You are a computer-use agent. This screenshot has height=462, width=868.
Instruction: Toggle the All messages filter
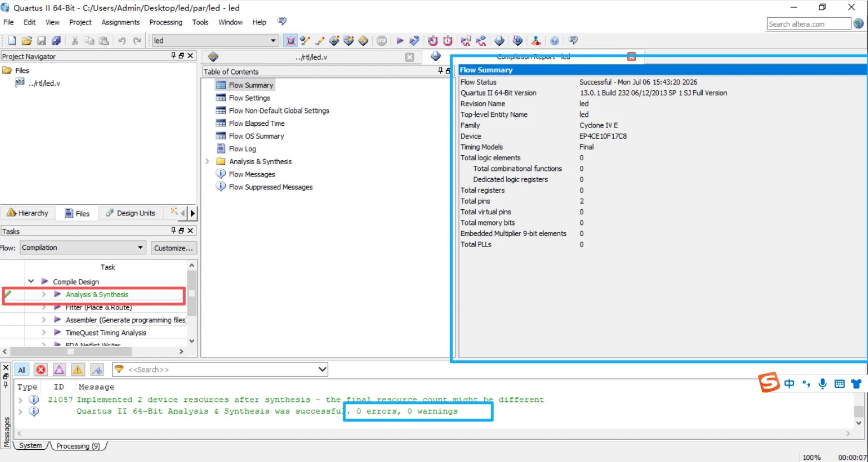point(22,370)
